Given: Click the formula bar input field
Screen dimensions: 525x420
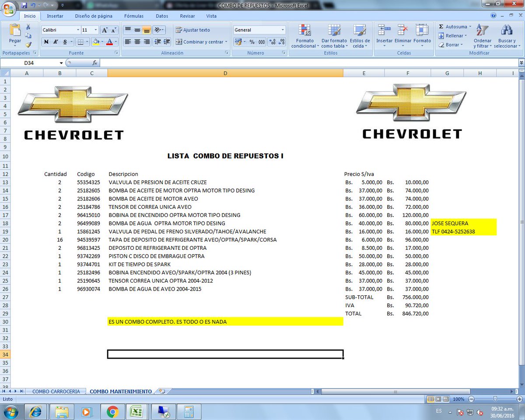Looking at the screenshot, I should [x=308, y=63].
